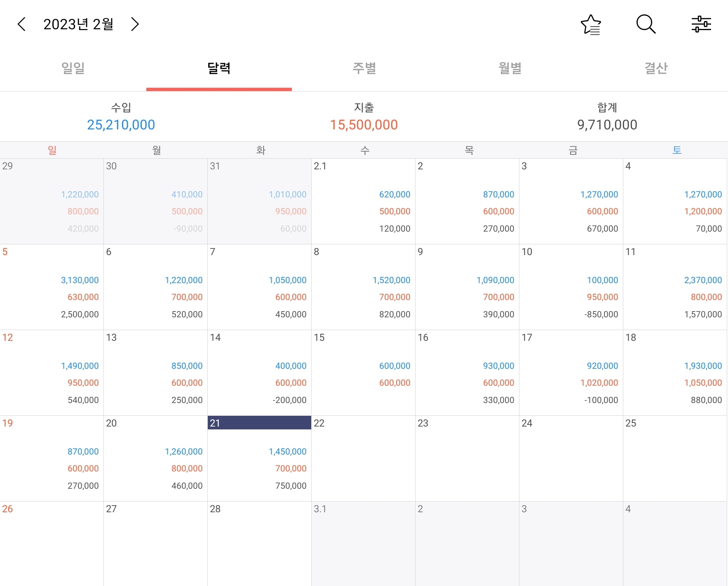Select the 달력 tab

[x=219, y=68]
